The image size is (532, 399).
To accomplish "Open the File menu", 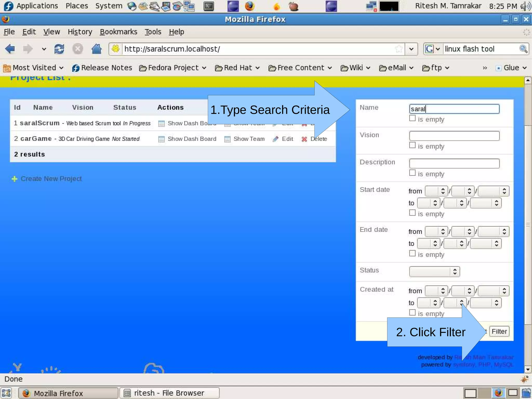I will coord(9,32).
